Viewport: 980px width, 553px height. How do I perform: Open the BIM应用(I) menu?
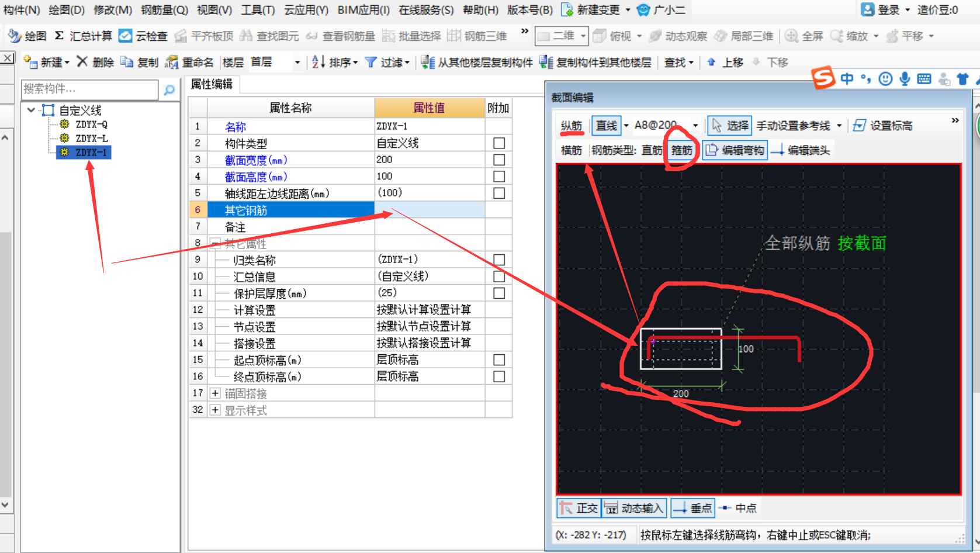pyautogui.click(x=363, y=10)
